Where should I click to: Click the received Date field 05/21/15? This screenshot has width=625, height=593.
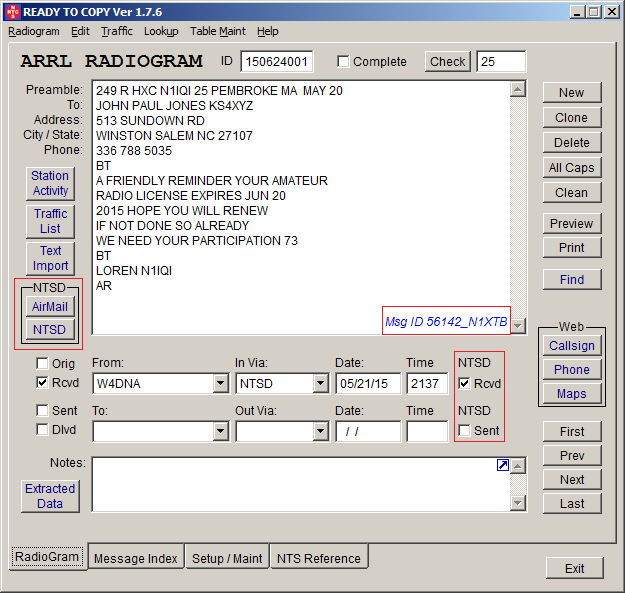pos(368,383)
